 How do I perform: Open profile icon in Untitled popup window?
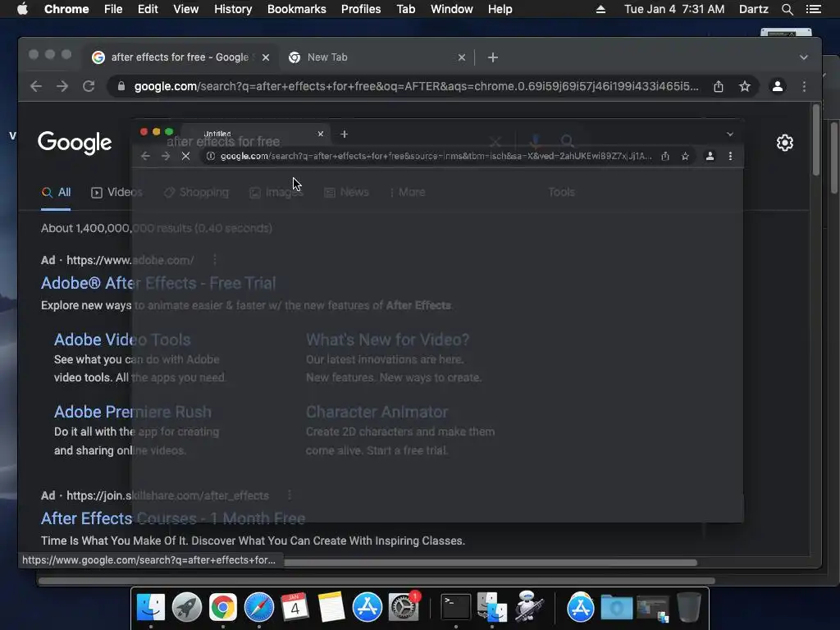pos(710,156)
